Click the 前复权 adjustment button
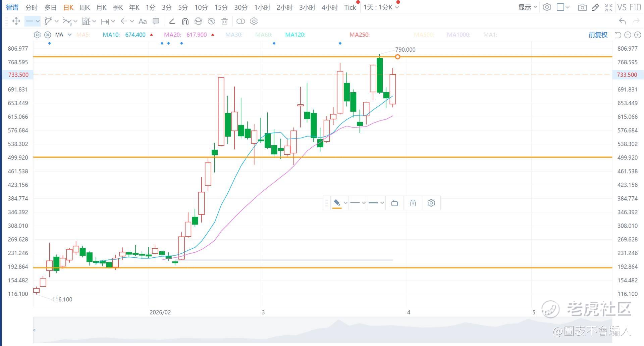The image size is (644, 346). point(598,35)
